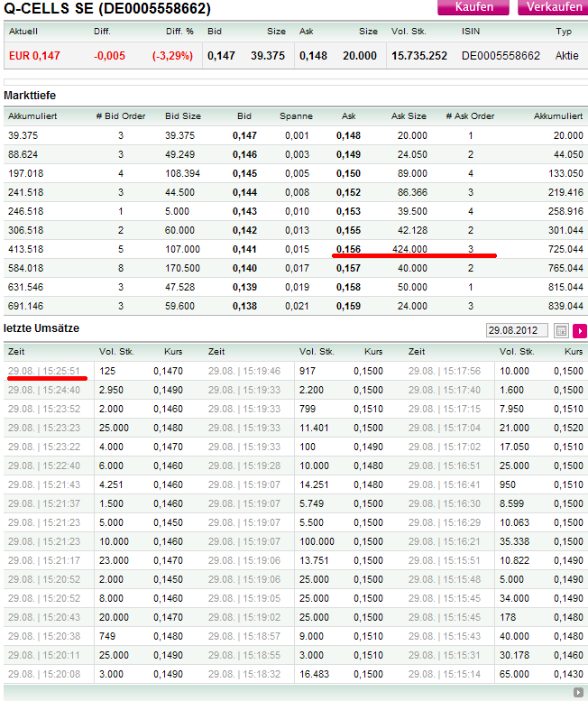
Task: Select ask size 424.000
Action: tap(409, 249)
